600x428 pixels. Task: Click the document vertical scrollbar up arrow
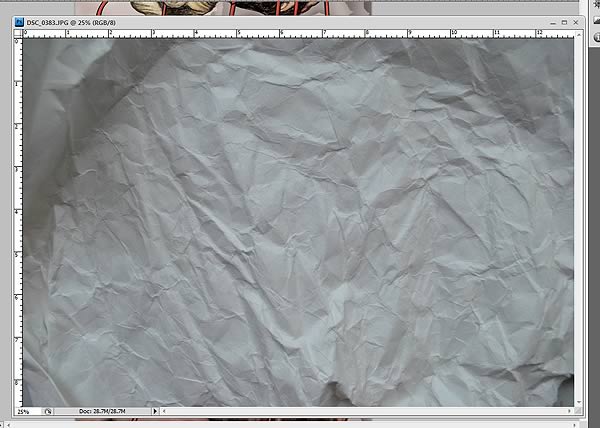tap(579, 35)
